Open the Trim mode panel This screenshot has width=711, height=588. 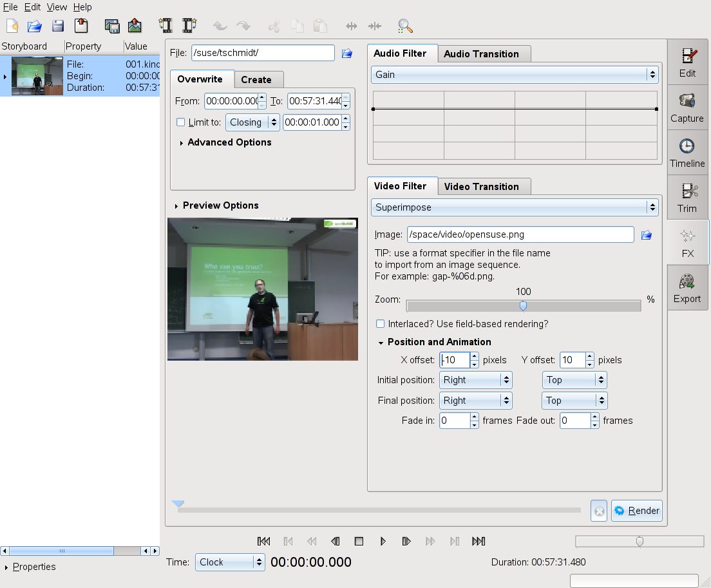pyautogui.click(x=687, y=198)
